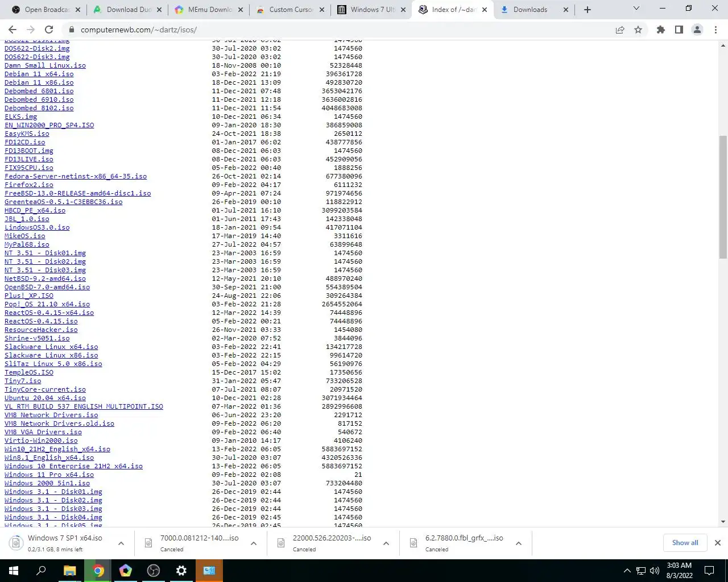
Task: Open the OBS Studio taskbar icon
Action: (154, 571)
